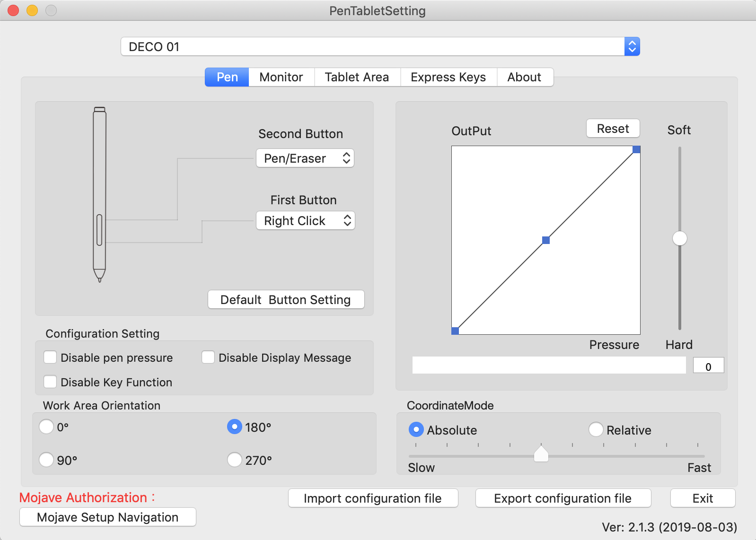Viewport: 756px width, 540px height.
Task: Click the pressure value field showing 0
Action: (x=708, y=366)
